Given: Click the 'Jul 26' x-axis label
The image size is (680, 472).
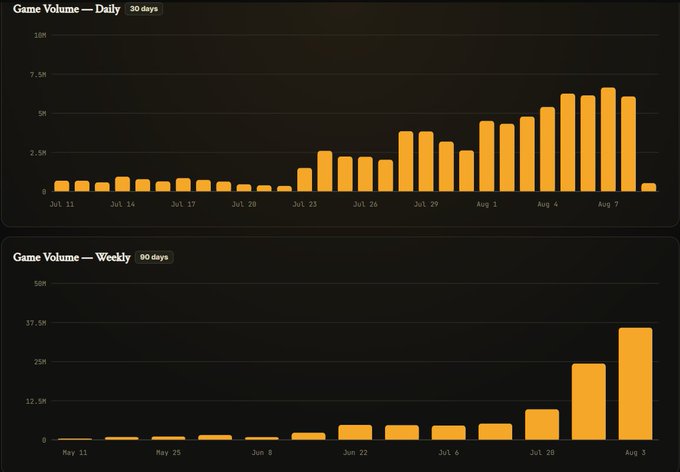Looking at the screenshot, I should pos(365,204).
